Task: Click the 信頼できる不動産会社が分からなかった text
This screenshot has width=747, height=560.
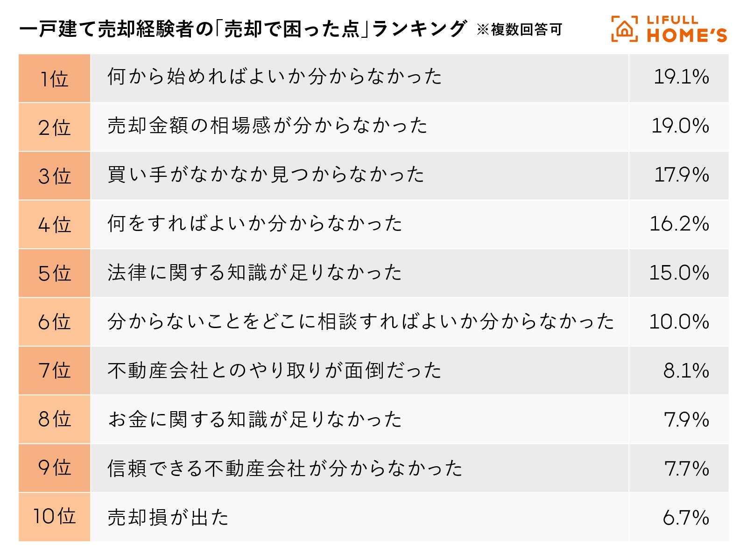Action: [x=285, y=469]
